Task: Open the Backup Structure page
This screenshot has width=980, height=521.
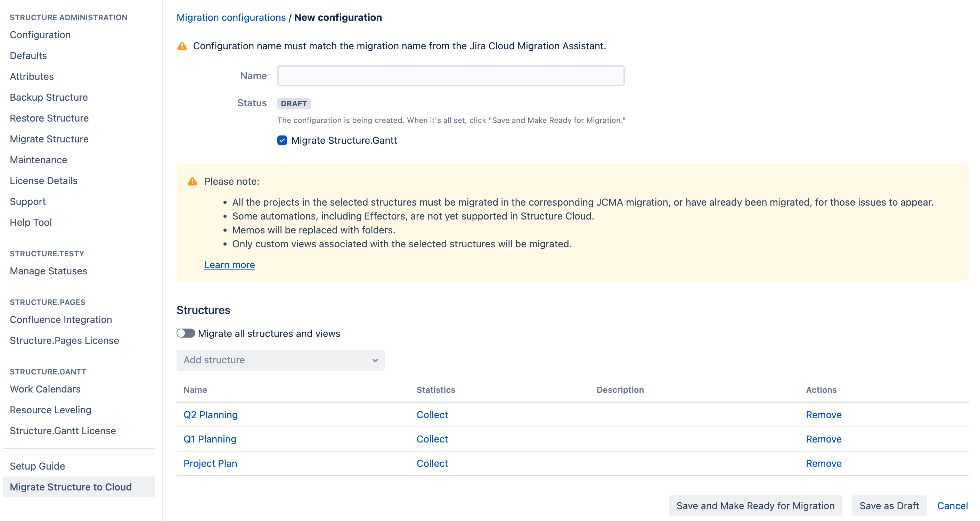Action: [x=49, y=97]
